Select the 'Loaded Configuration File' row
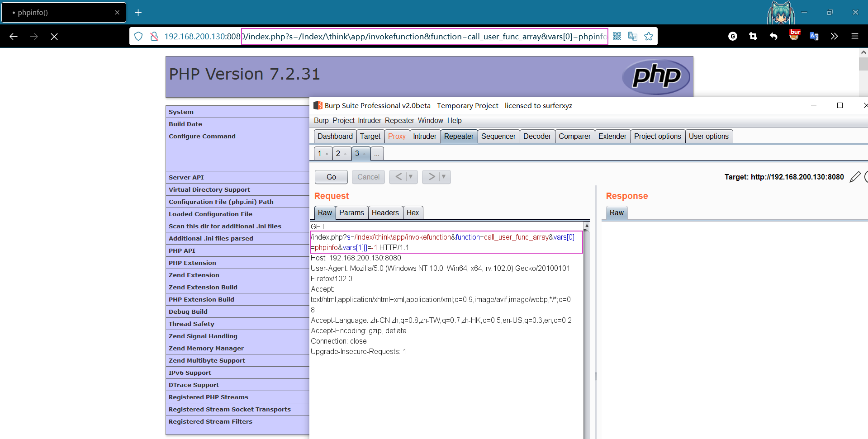 point(237,214)
